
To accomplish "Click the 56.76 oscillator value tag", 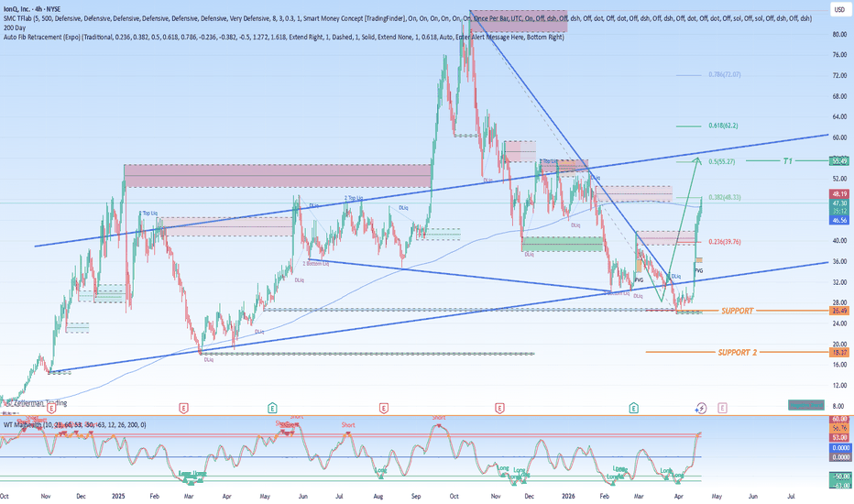I will point(839,428).
